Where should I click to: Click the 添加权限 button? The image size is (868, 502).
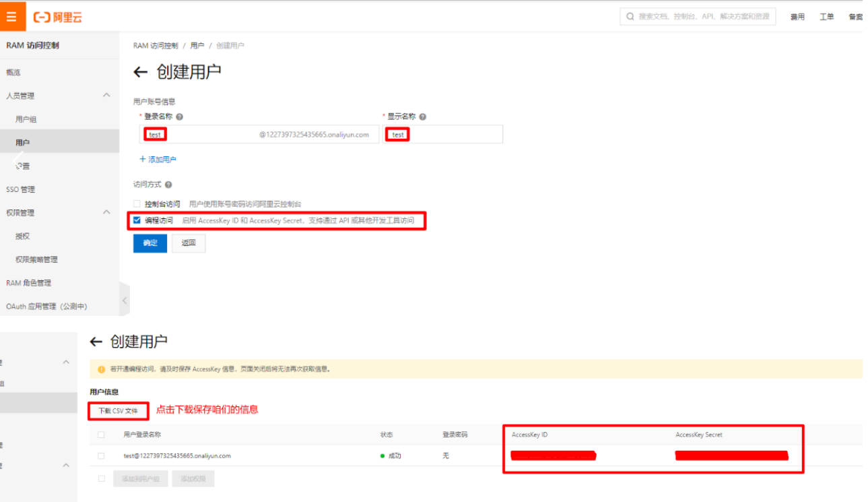pyautogui.click(x=193, y=479)
